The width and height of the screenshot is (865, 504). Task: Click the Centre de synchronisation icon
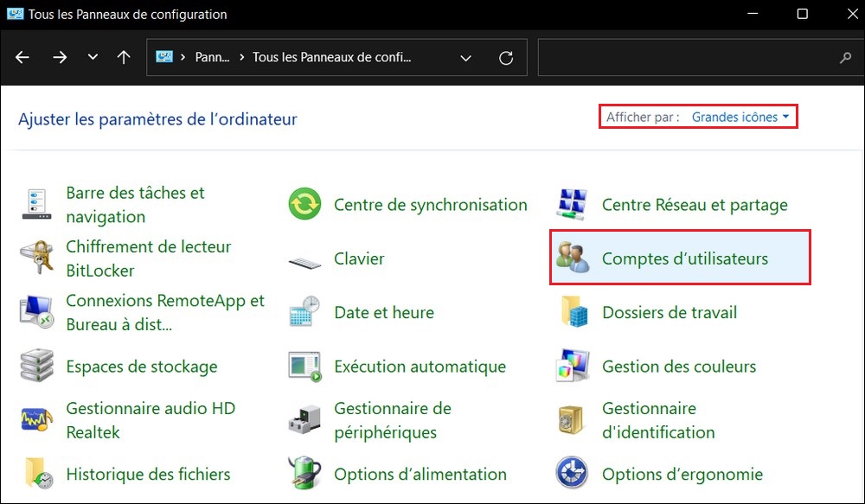coord(304,205)
